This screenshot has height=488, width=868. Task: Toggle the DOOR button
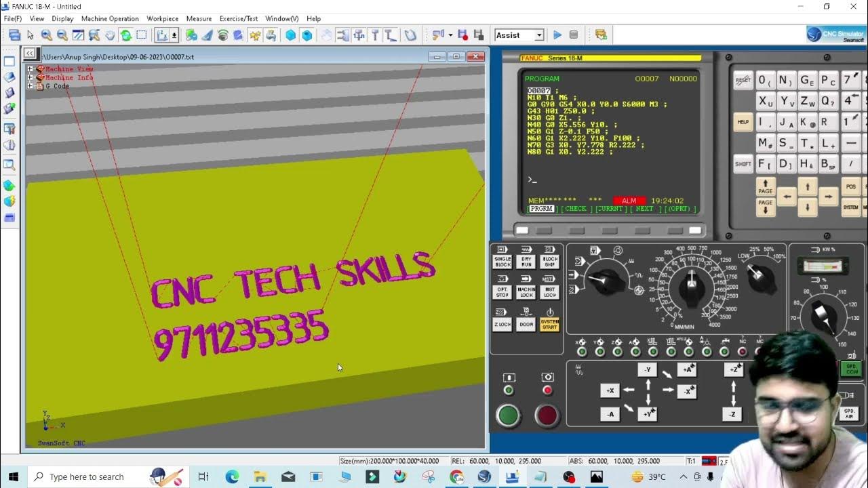pos(526,325)
